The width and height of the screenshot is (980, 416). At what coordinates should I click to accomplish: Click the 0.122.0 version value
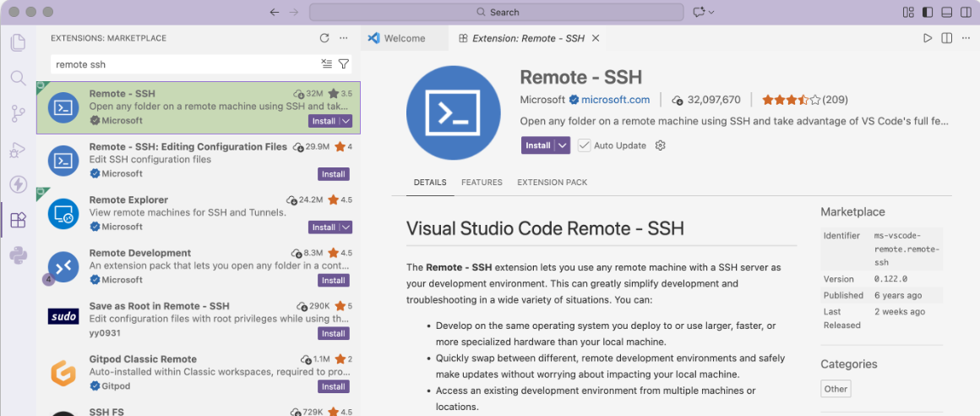[890, 279]
